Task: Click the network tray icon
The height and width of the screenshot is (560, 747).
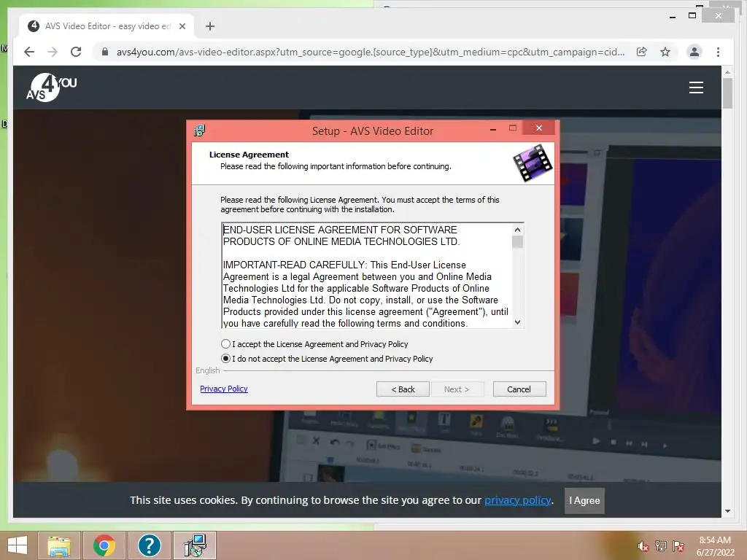Action: [661, 546]
